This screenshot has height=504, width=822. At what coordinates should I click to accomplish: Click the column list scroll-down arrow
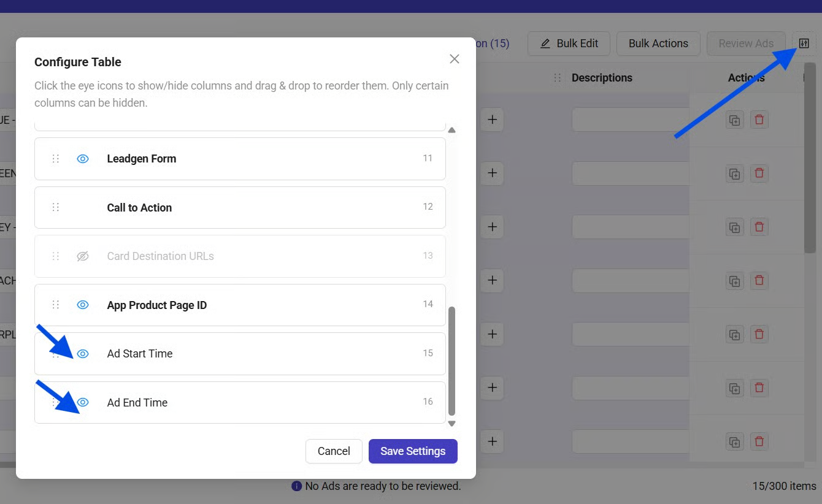click(x=452, y=424)
